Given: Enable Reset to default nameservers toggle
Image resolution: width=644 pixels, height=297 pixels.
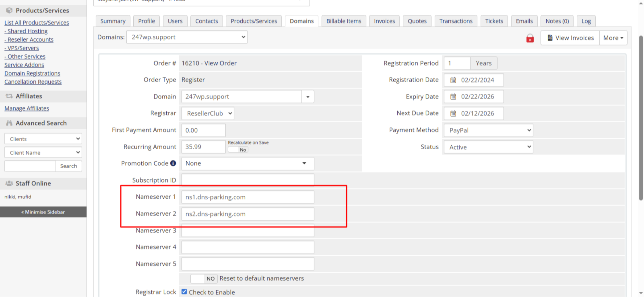Looking at the screenshot, I should (x=204, y=279).
